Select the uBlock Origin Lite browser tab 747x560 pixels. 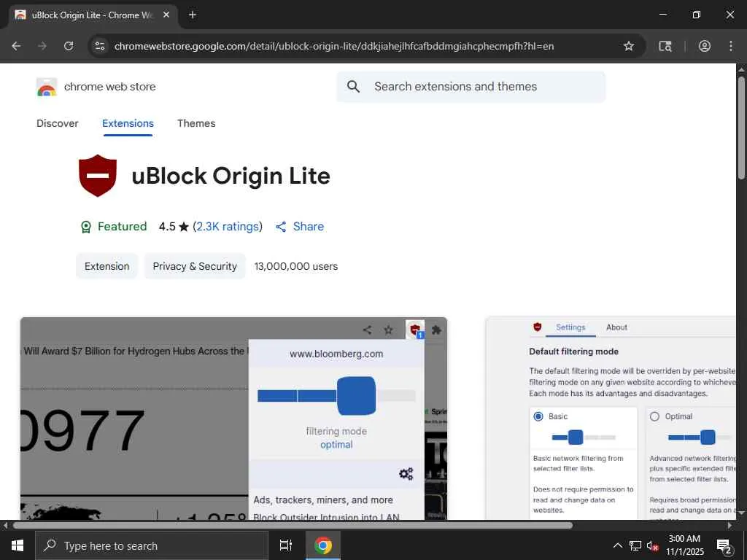click(x=93, y=15)
